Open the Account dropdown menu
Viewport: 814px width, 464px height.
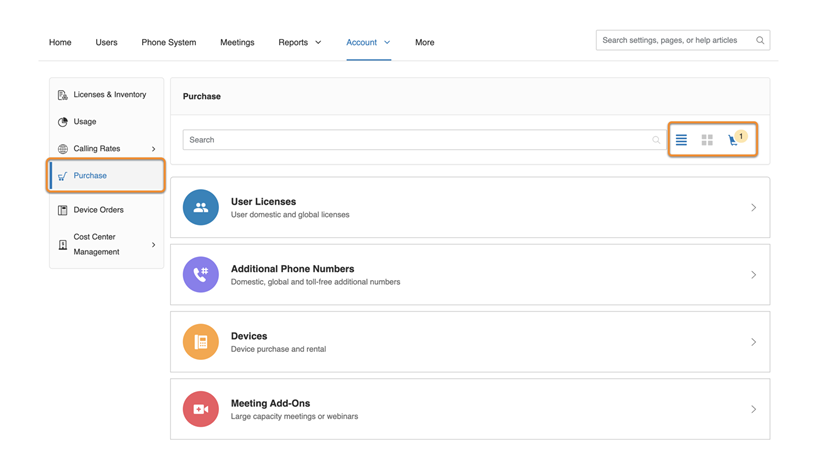point(368,43)
